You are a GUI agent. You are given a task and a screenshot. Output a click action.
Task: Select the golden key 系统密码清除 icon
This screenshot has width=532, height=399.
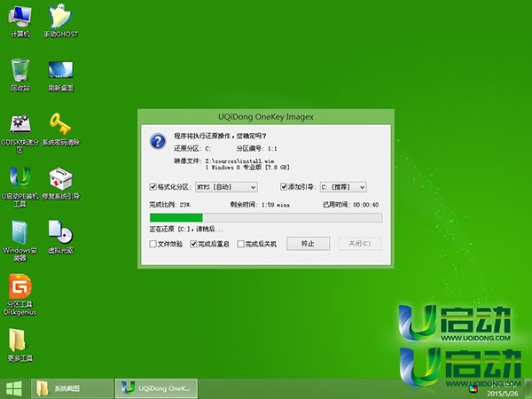60,129
